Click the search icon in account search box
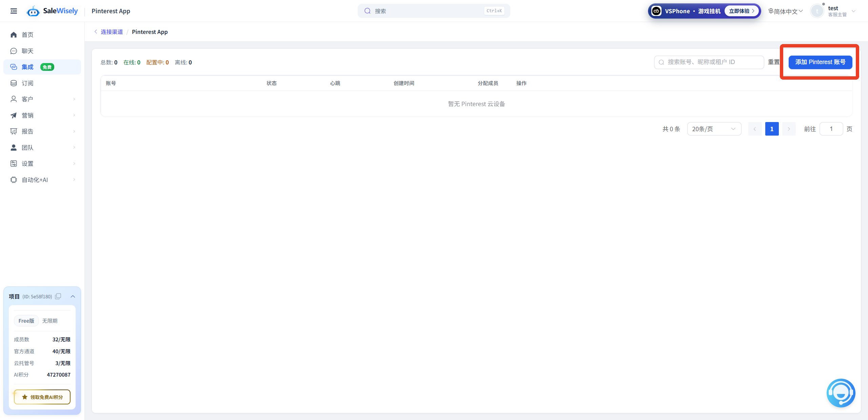 click(x=661, y=62)
